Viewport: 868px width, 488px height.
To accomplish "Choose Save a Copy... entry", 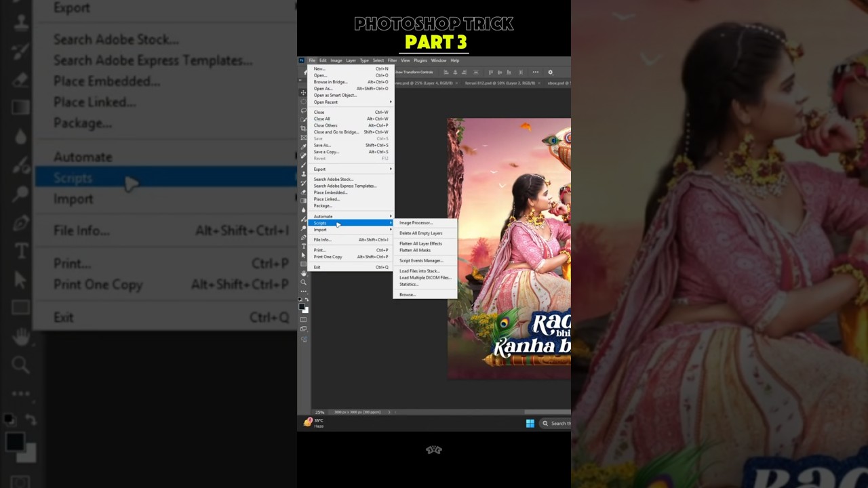I will [351, 152].
